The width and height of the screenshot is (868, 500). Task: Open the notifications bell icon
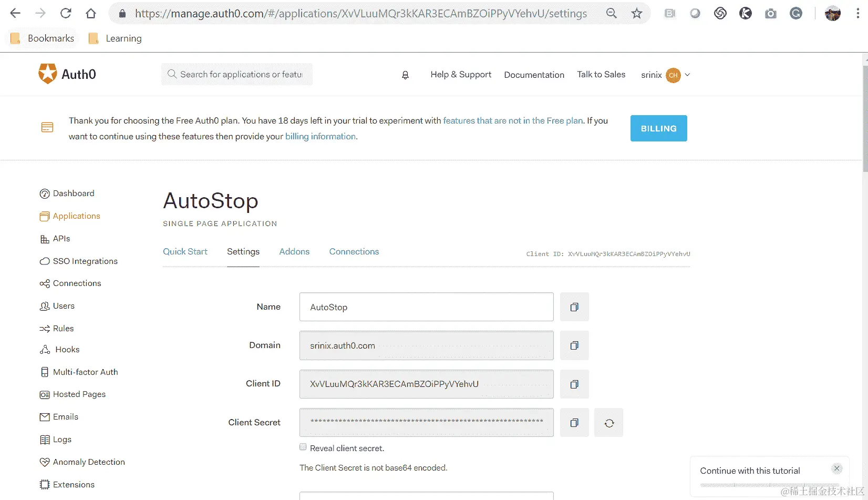coord(405,75)
